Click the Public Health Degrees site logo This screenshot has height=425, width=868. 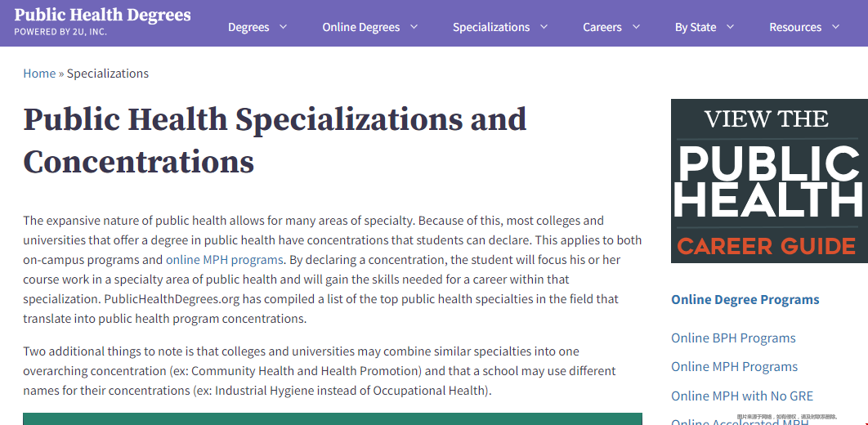(102, 22)
